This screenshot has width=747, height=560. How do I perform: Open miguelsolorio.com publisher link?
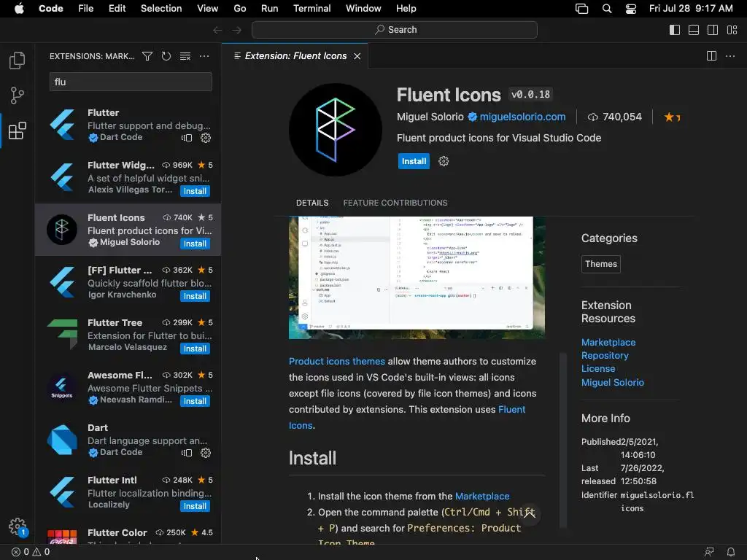[x=522, y=117]
